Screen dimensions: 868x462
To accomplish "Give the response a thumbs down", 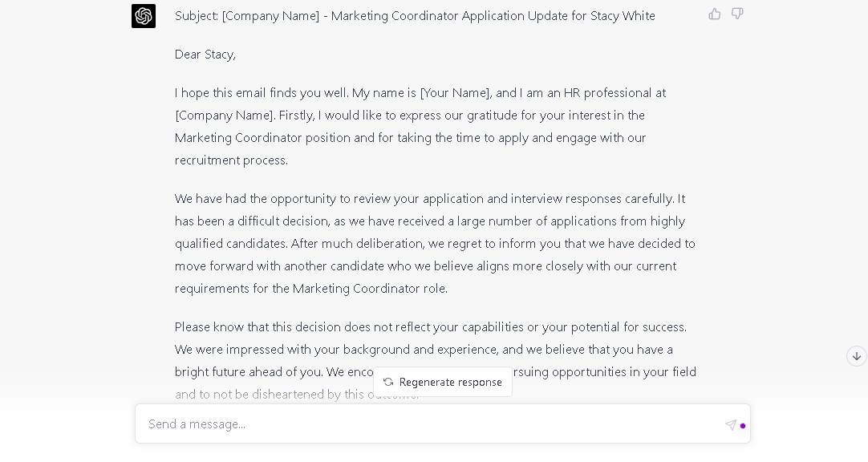I will pyautogui.click(x=737, y=14).
